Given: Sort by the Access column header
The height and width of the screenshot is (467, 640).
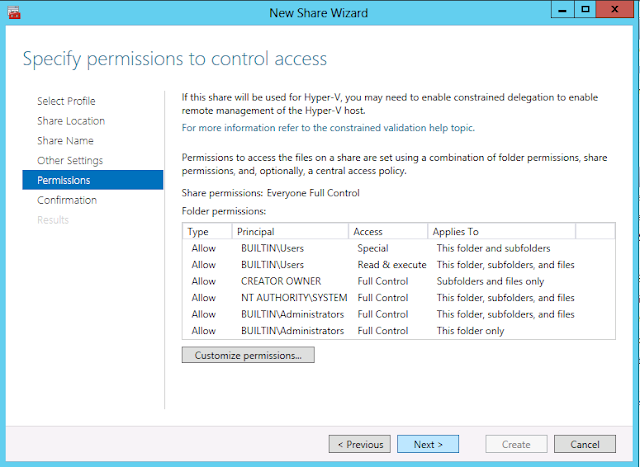Looking at the screenshot, I should [x=388, y=231].
